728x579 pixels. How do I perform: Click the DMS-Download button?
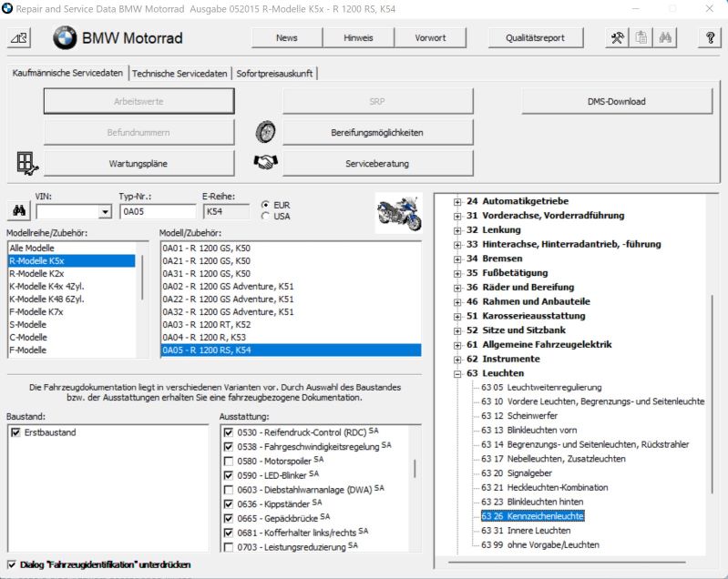(617, 101)
